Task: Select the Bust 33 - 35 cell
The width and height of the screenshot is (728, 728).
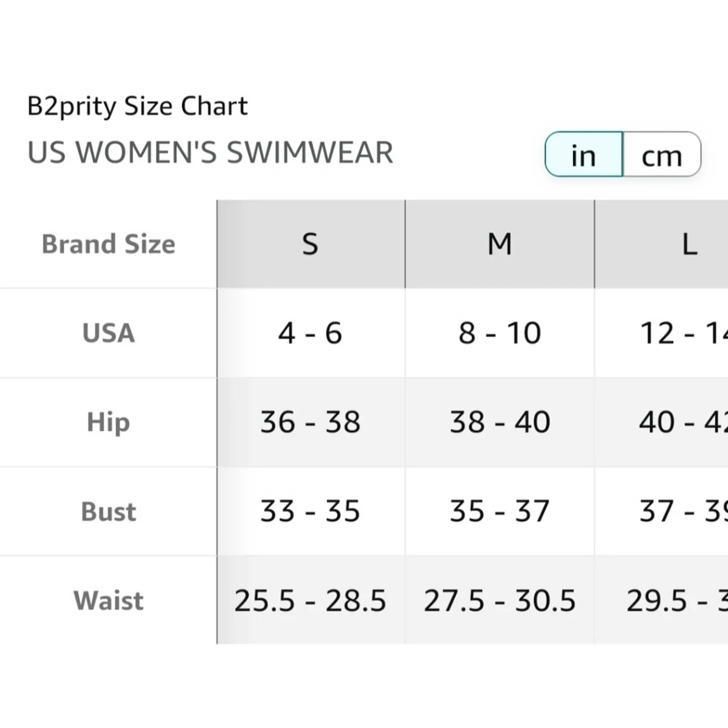Action: [310, 511]
